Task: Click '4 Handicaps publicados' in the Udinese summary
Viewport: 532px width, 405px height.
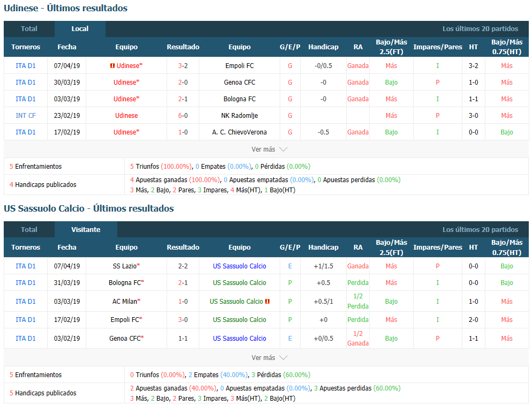Action: [x=43, y=184]
